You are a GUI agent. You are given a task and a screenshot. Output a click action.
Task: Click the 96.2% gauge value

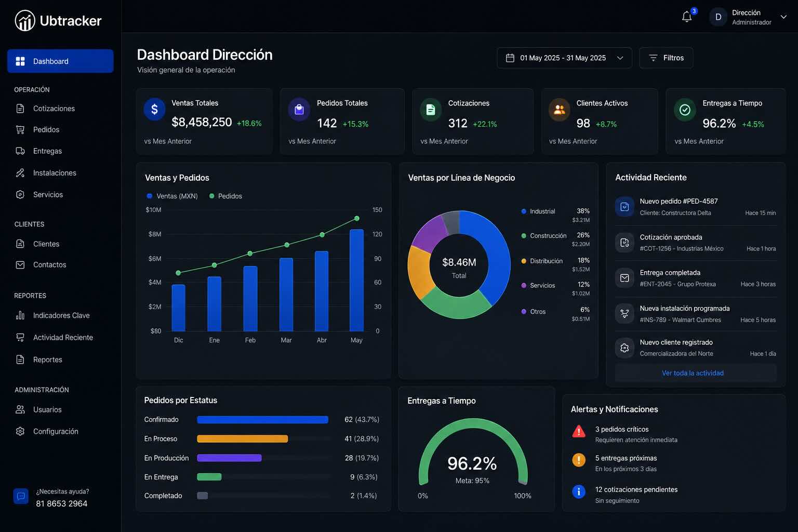point(472,463)
